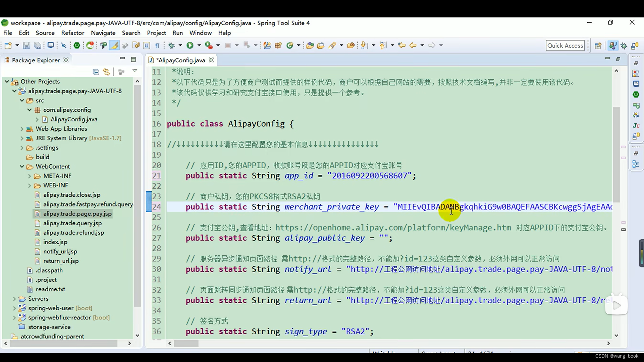Click the JUnit icon in right sidebar
644x362 pixels.
coord(636,126)
